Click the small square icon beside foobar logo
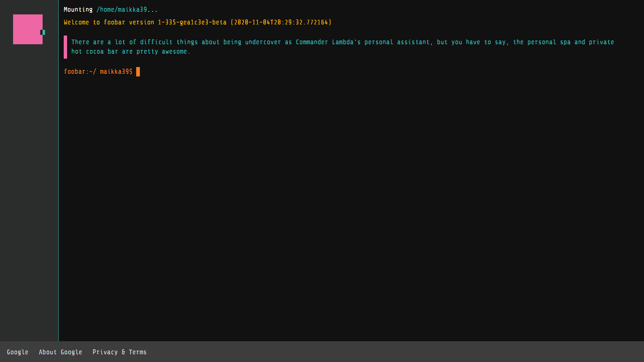This screenshot has height=362, width=644. coord(44,30)
